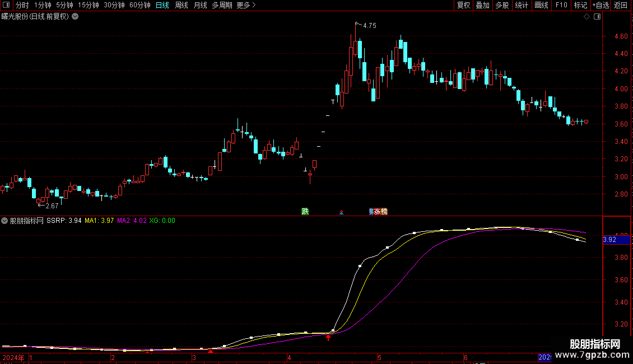Click the SSRP: 3.94 indicator value
This screenshot has height=364, width=633.
(64, 221)
